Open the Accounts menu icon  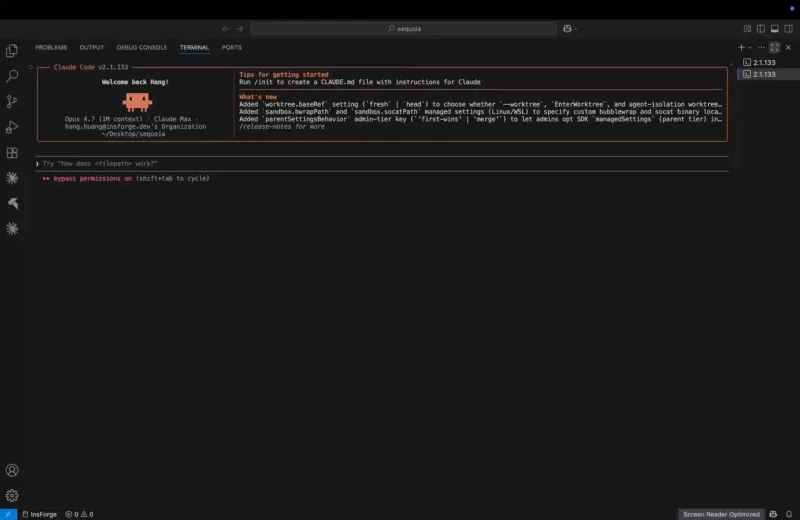[12, 471]
